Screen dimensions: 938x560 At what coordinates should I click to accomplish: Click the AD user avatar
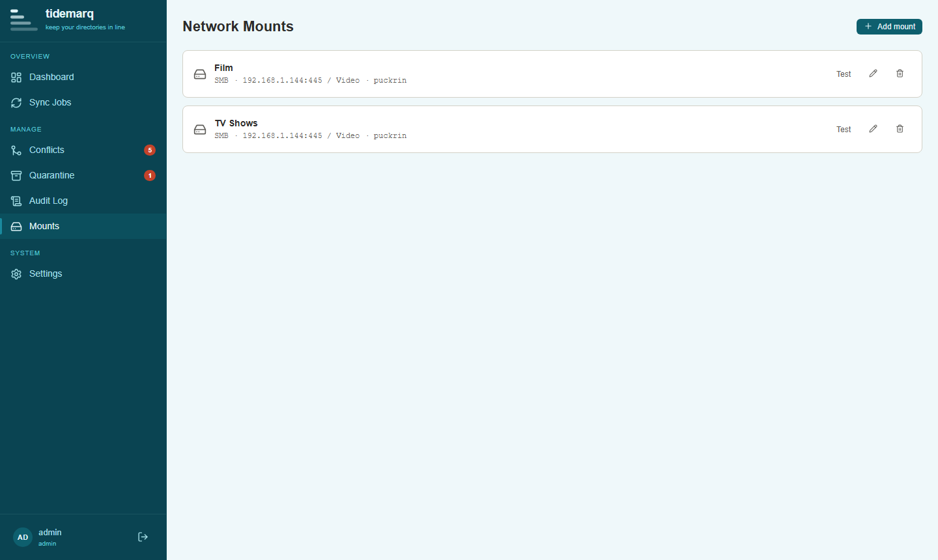click(23, 537)
